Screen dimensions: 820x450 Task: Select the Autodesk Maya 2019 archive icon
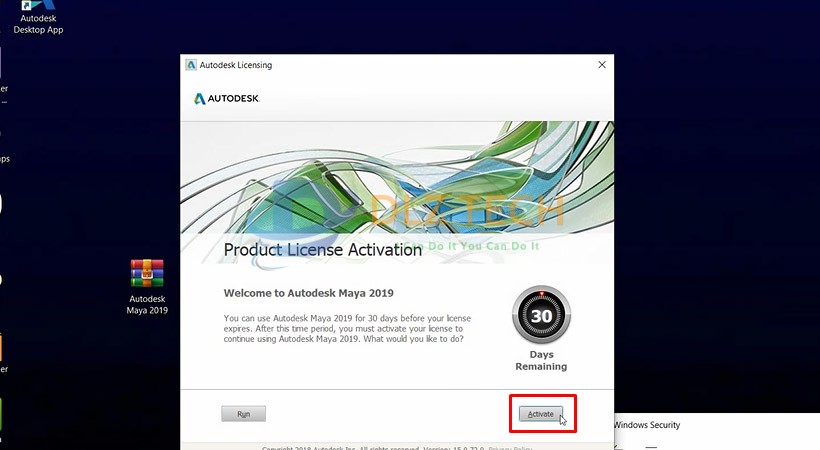coord(147,276)
